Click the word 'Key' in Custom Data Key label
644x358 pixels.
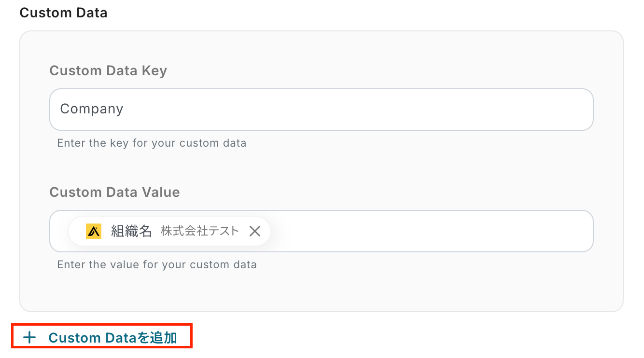point(154,71)
